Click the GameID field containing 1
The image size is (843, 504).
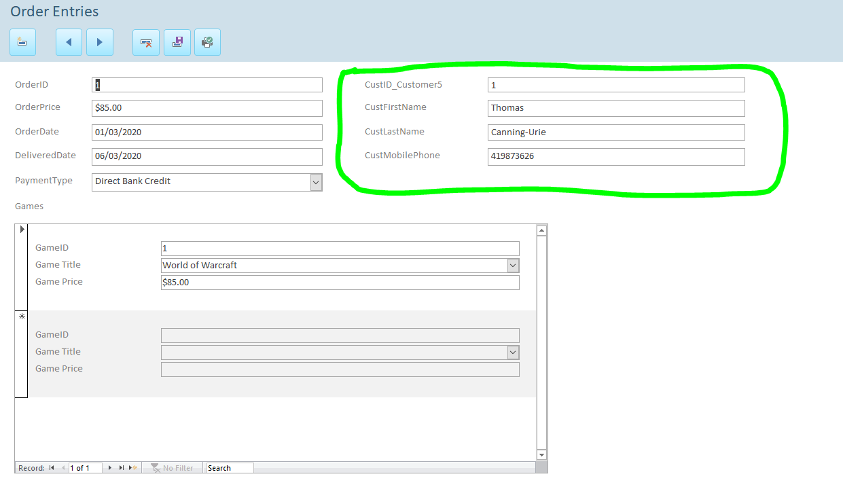pyautogui.click(x=340, y=249)
